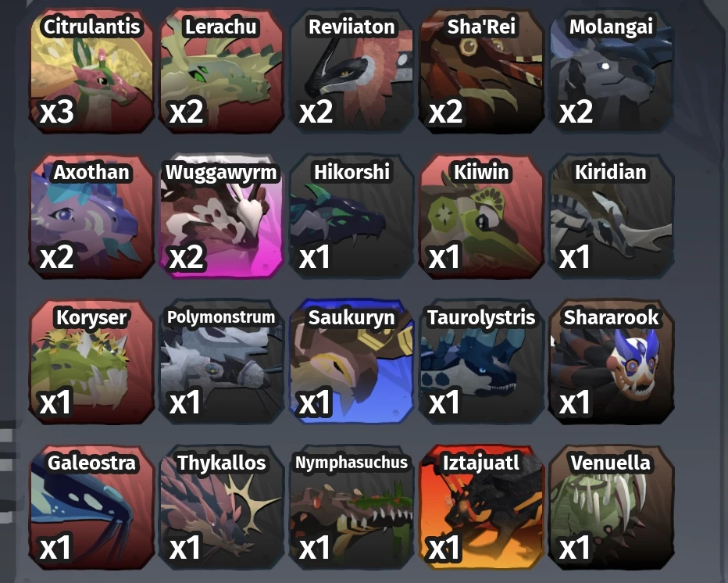The width and height of the screenshot is (728, 583).
Task: Select the Molangai creature tile
Action: point(612,71)
